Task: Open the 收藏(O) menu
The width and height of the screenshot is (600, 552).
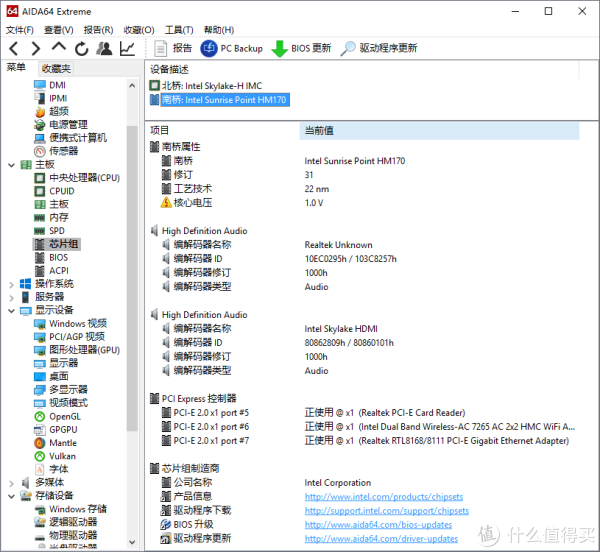Action: pos(139,30)
